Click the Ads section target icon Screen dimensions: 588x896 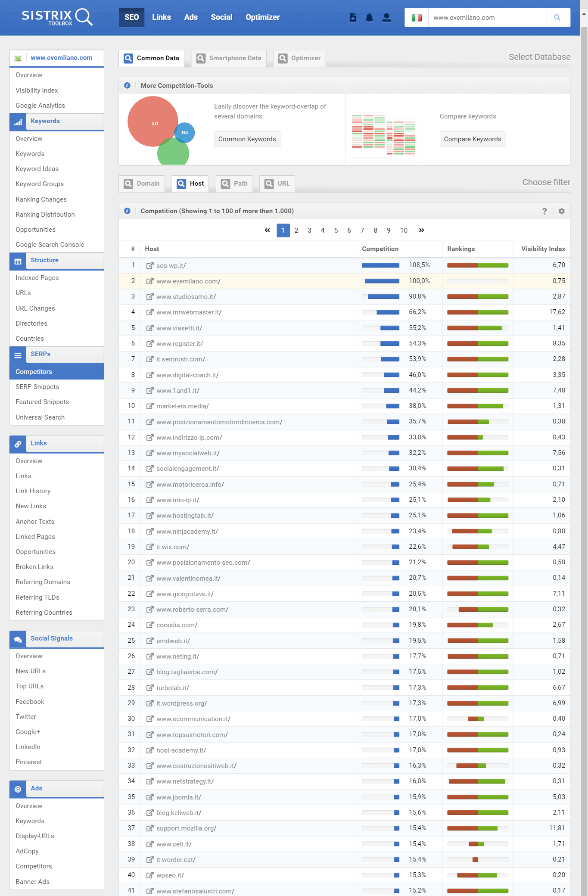(18, 790)
